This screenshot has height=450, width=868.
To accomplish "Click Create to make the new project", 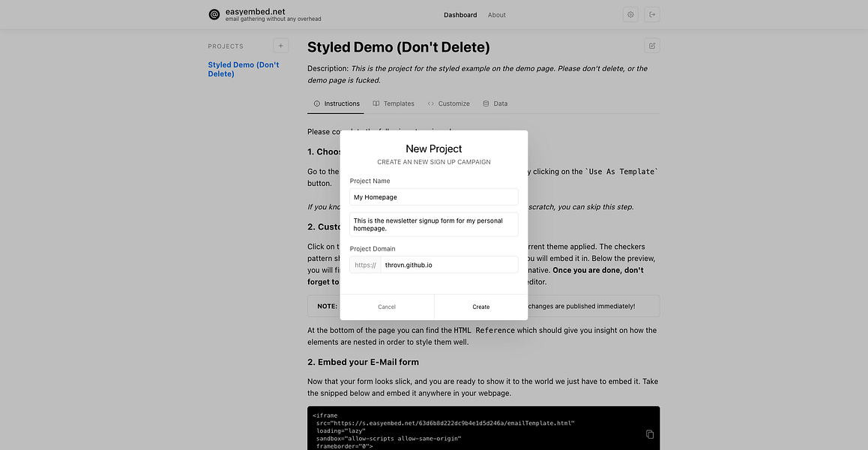I will (480, 306).
